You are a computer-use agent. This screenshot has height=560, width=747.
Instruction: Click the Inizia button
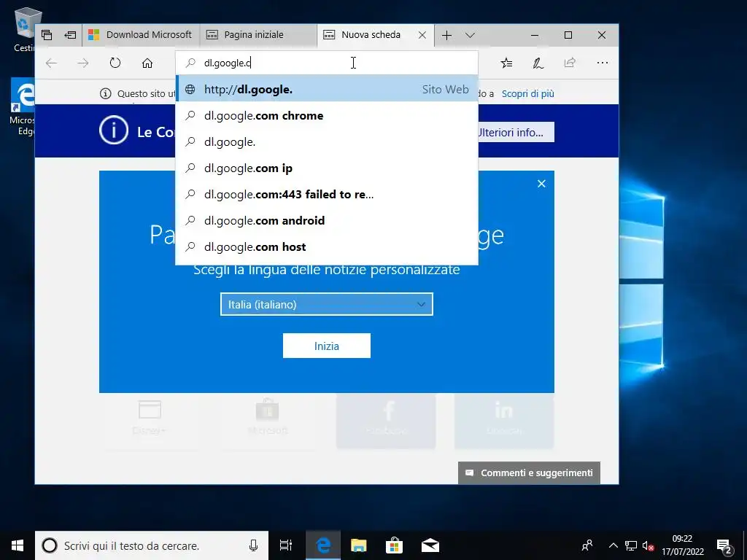327,346
